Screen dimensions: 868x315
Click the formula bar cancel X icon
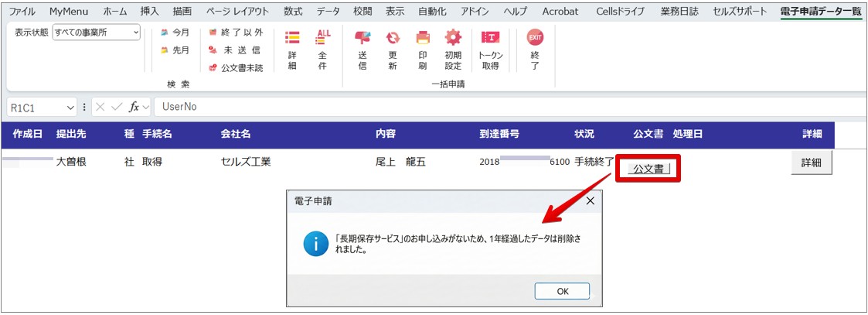[x=100, y=107]
